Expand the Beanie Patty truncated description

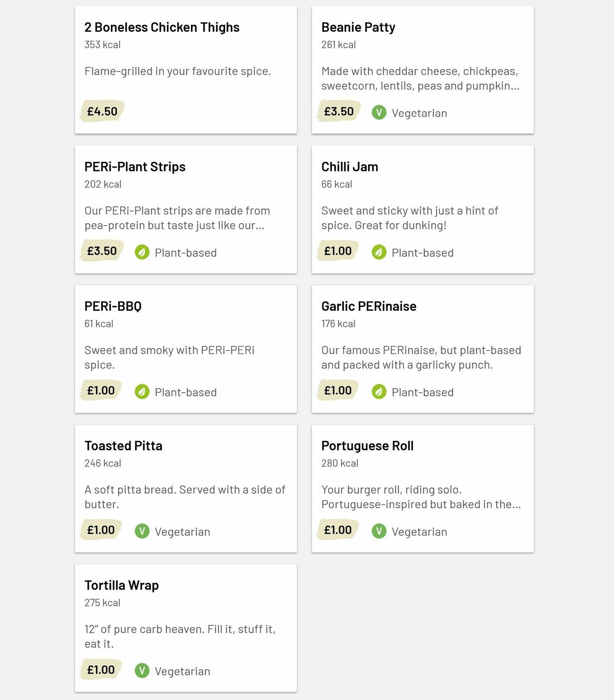420,78
